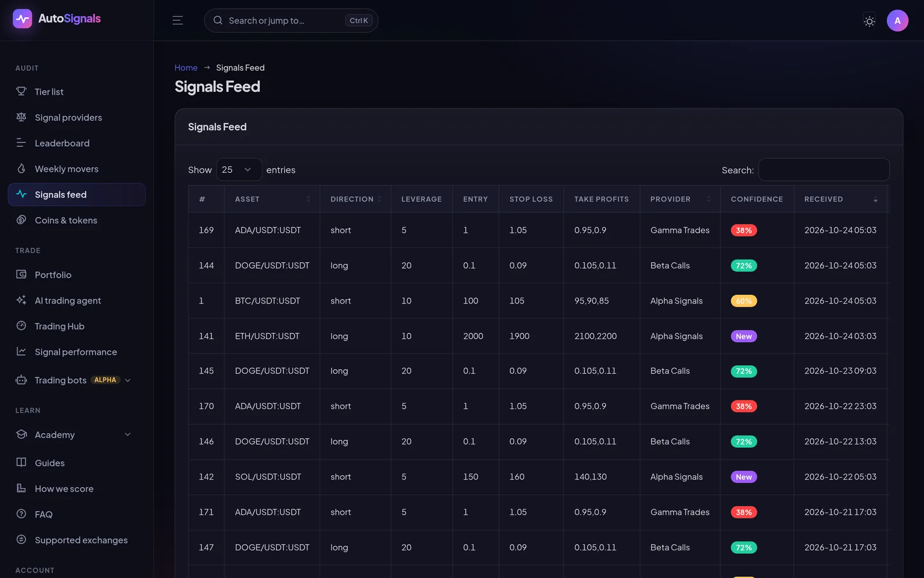Viewport: 924px width, 578px height.
Task: Click the Portfolio wallet icon
Action: click(x=21, y=275)
